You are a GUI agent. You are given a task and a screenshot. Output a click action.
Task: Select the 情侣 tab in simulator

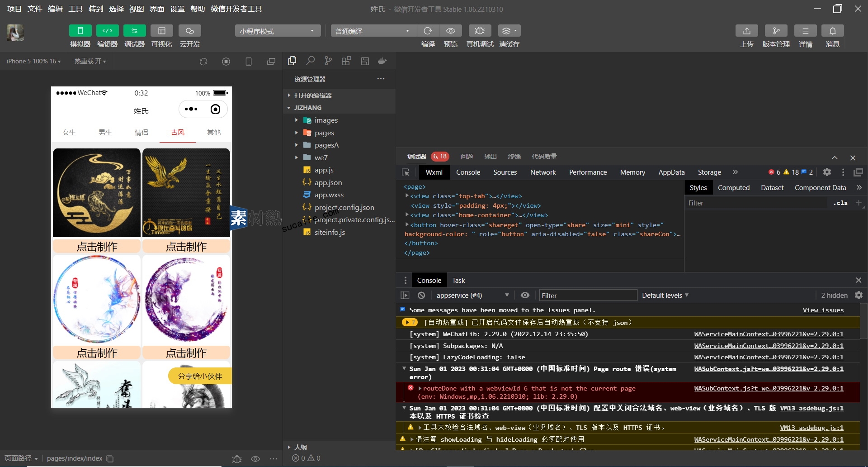pos(142,132)
